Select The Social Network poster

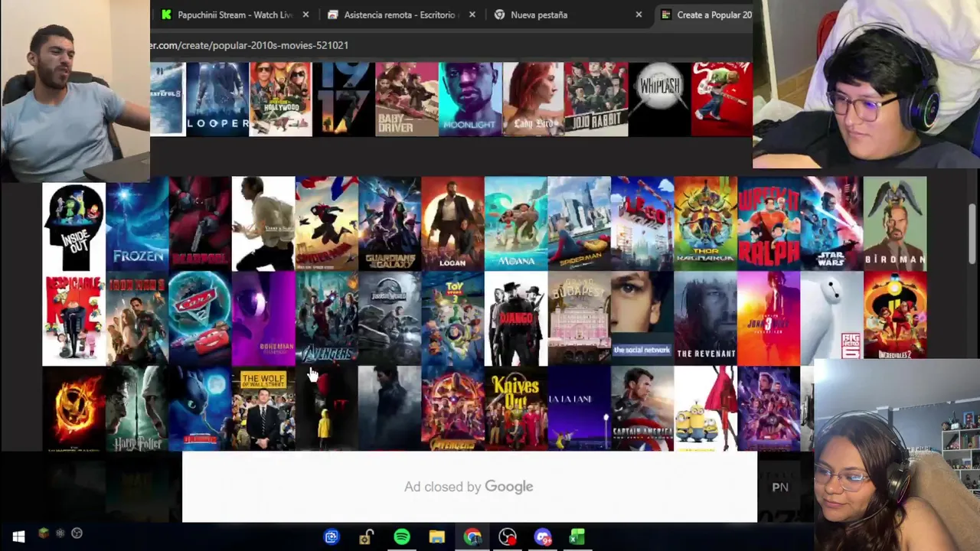[642, 318]
